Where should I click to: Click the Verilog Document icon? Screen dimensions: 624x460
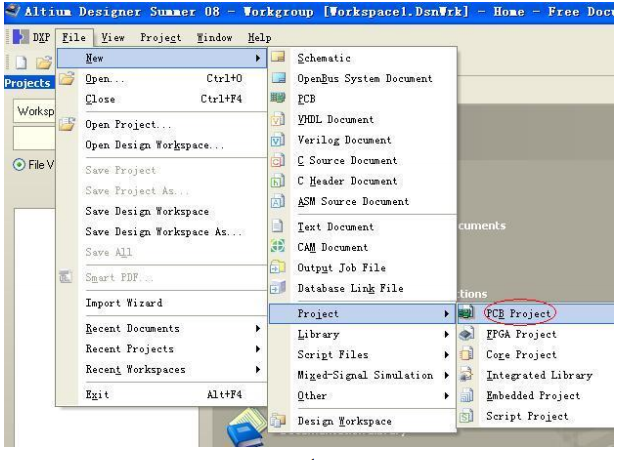[278, 139]
